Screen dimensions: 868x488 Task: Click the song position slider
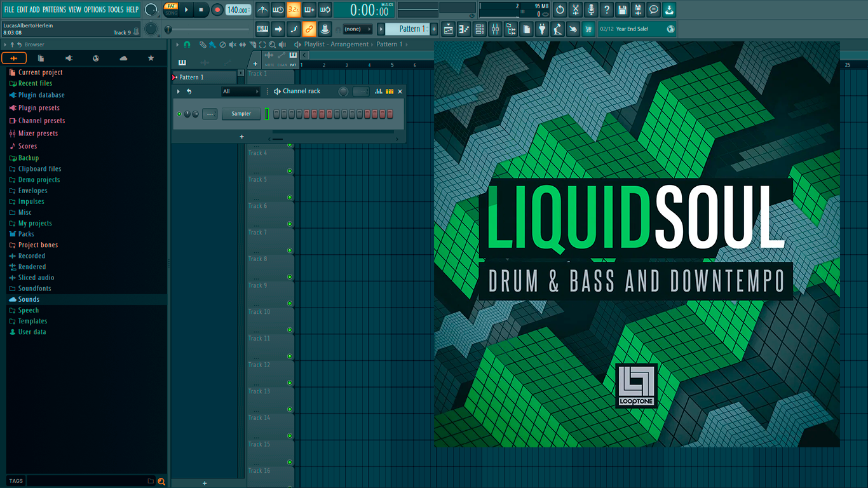pos(208,29)
